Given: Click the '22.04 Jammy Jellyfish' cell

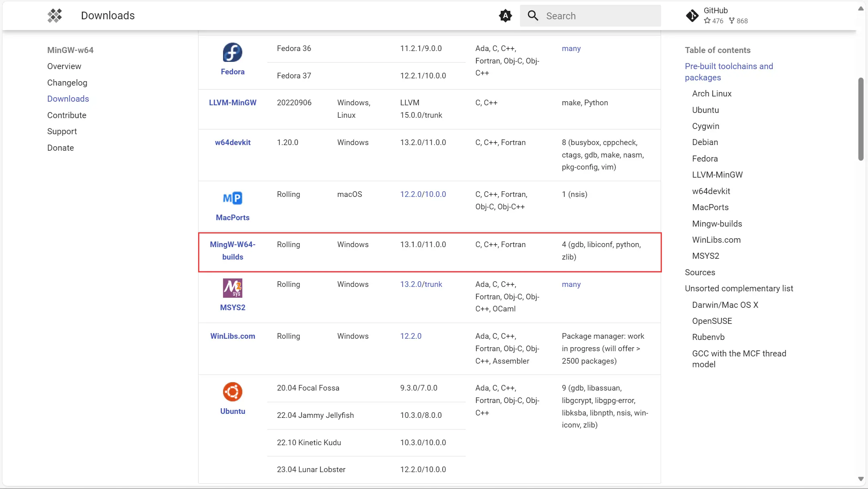Looking at the screenshot, I should (x=315, y=415).
